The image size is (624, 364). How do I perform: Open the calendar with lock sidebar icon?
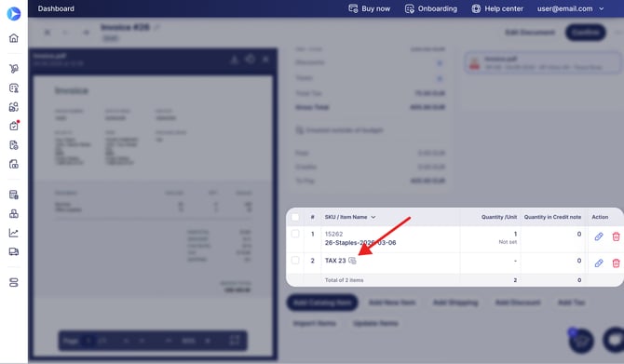pos(14,195)
